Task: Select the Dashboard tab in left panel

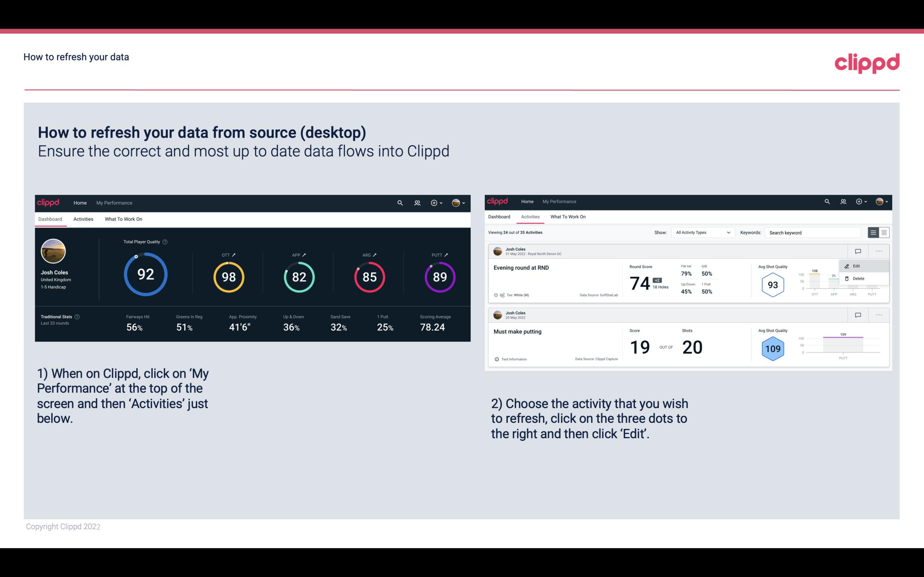Action: pyautogui.click(x=50, y=219)
